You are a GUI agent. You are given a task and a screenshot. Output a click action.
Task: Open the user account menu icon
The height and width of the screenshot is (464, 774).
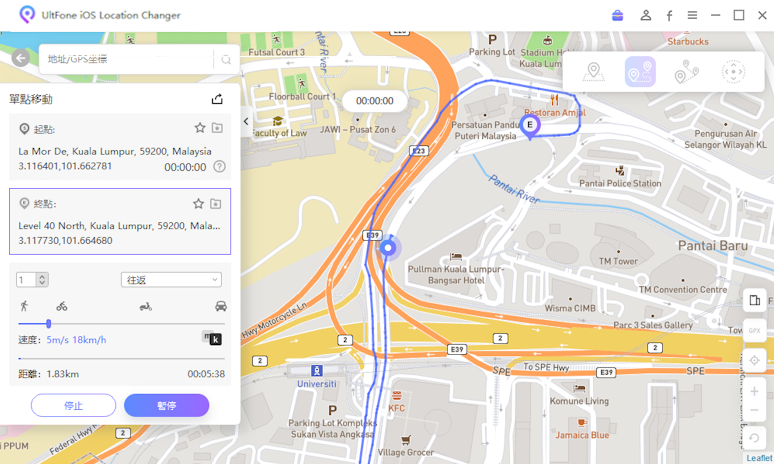pos(645,15)
